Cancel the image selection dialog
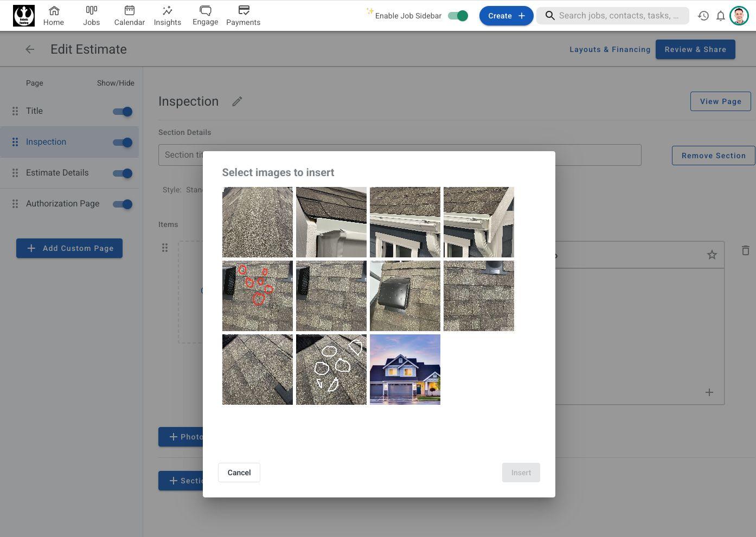This screenshot has height=537, width=756. (x=239, y=473)
